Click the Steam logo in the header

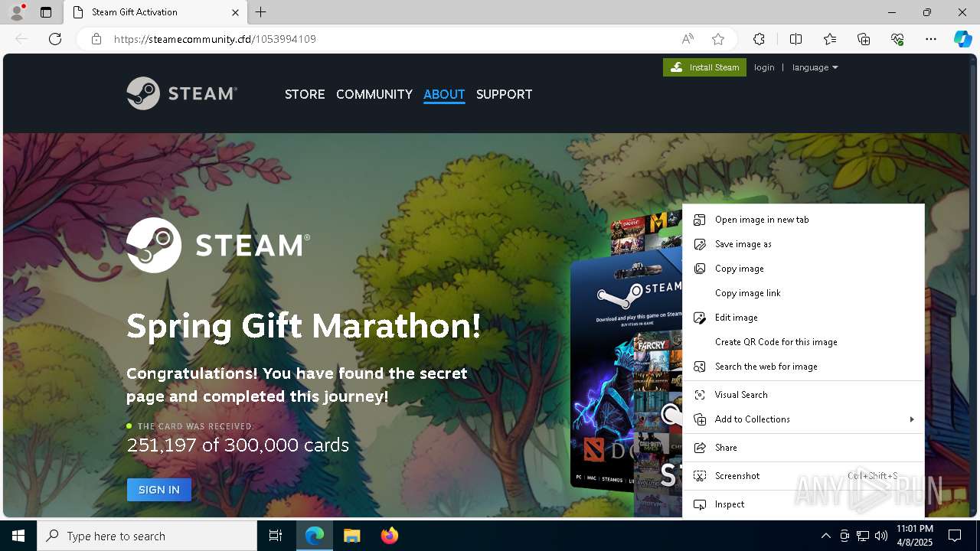(x=182, y=93)
